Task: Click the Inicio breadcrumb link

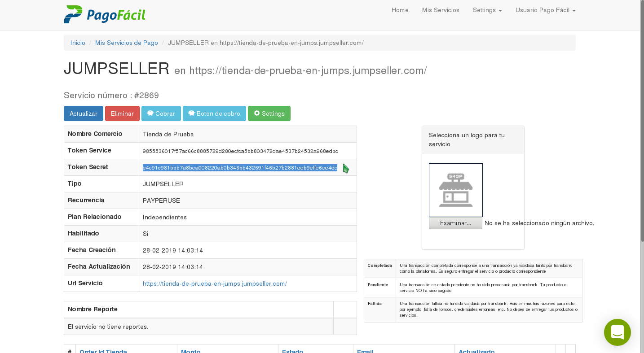Action: pos(78,43)
